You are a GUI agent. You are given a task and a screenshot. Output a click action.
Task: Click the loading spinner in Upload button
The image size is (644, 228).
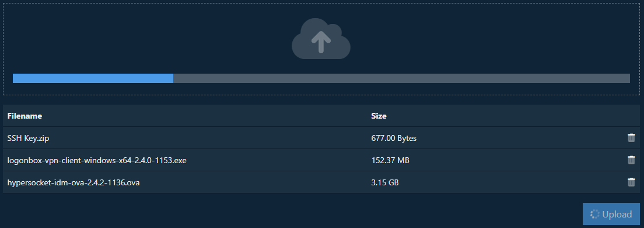[595, 214]
